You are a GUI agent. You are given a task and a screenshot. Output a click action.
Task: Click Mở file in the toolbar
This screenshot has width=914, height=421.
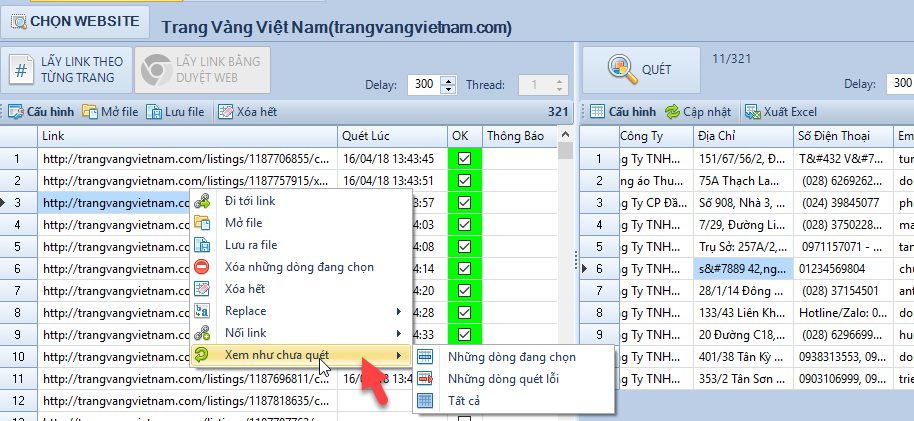(110, 112)
